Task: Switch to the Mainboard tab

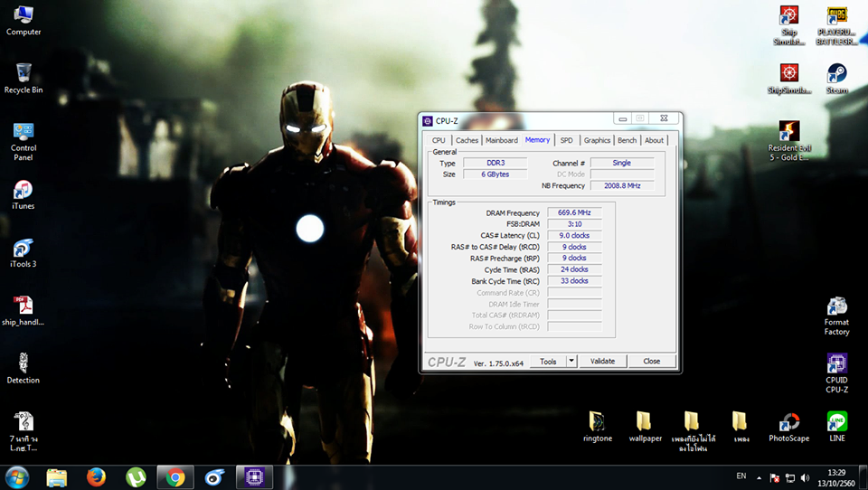Action: point(502,141)
